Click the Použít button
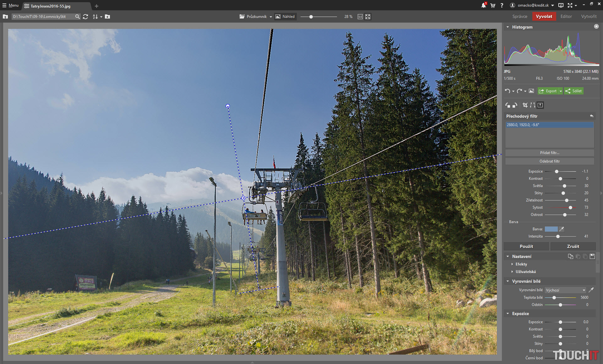Viewport: 603px width, 364px height. [x=526, y=246]
